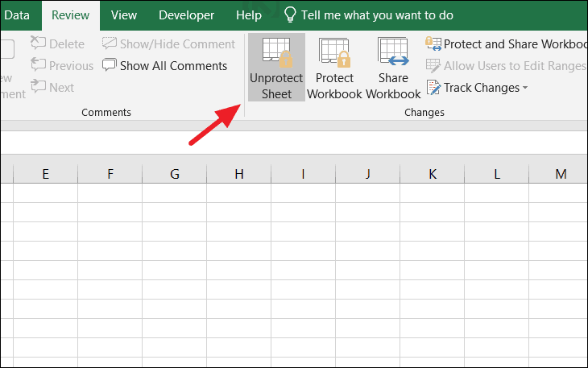
Task: Select column K header
Action: (x=433, y=174)
